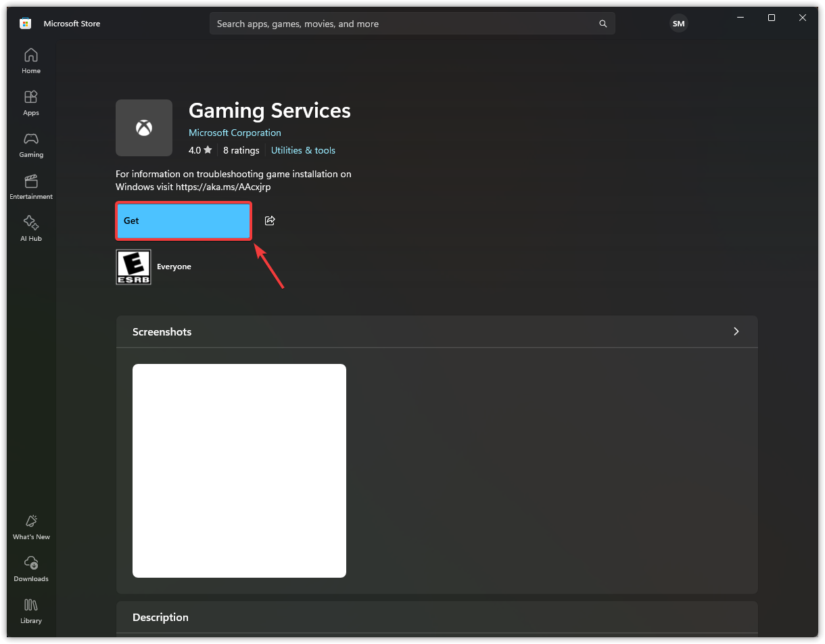
Task: Open the SM profile account menu
Action: point(678,24)
